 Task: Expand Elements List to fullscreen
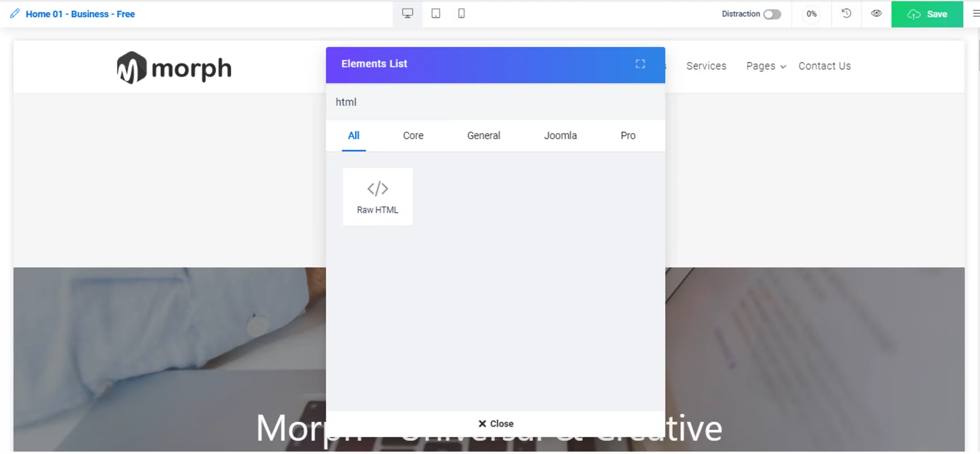click(x=640, y=64)
